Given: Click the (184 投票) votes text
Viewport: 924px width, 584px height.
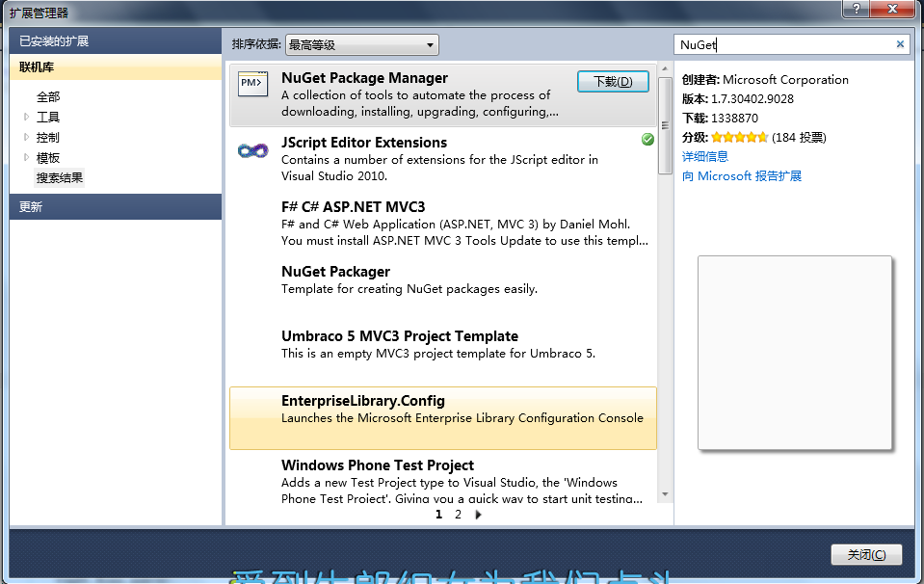Looking at the screenshot, I should pyautogui.click(x=799, y=137).
